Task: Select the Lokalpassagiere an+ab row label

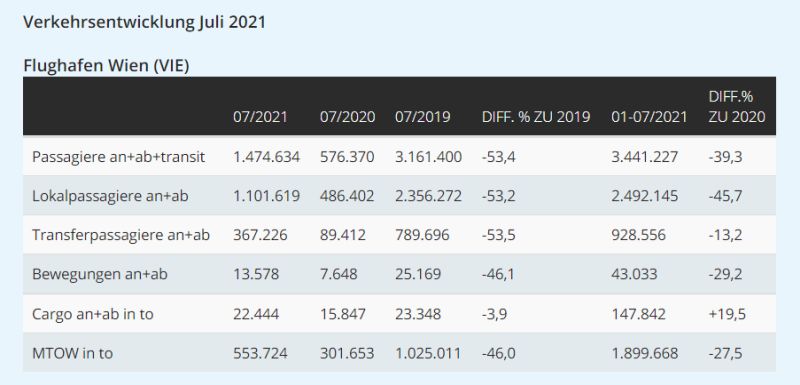Action: tap(110, 196)
